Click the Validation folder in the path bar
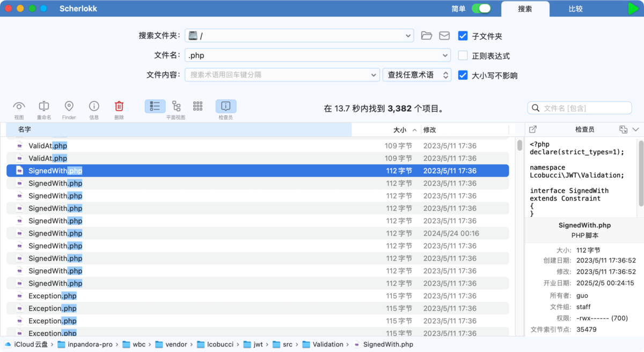The image size is (644, 352). point(323,344)
